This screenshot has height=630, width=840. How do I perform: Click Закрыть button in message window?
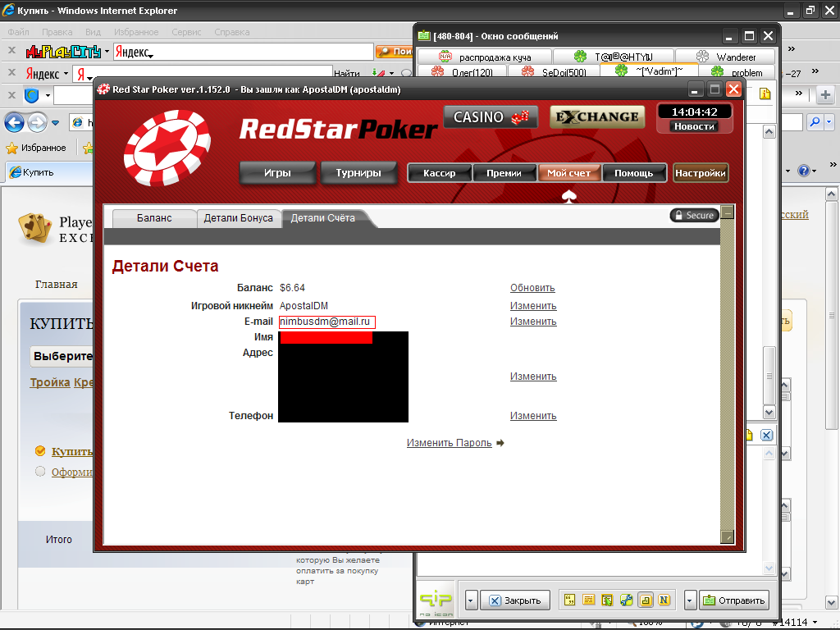click(x=515, y=600)
